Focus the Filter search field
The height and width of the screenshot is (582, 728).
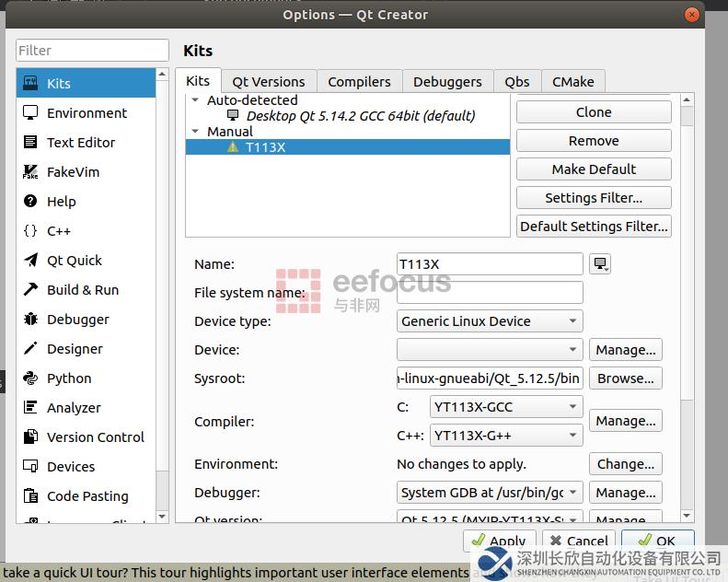click(92, 50)
